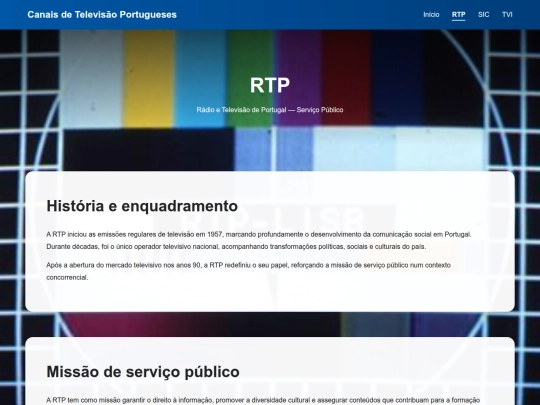Viewport: 540px width, 405px height.
Task: Click the heading Missão de serviço público
Action: [x=143, y=372]
